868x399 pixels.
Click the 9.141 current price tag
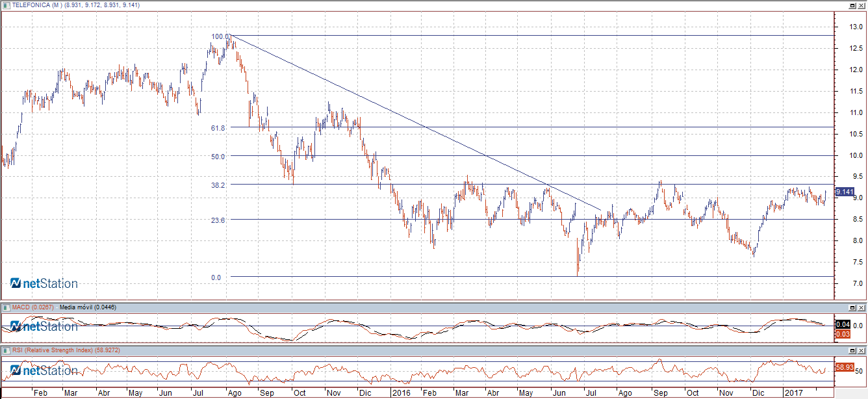(844, 192)
